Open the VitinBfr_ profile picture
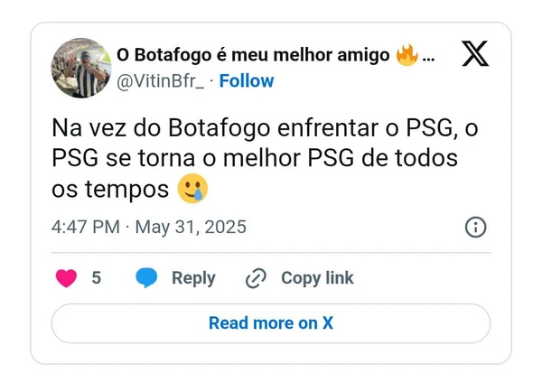Screen dimensions: 542x392 click(x=81, y=68)
